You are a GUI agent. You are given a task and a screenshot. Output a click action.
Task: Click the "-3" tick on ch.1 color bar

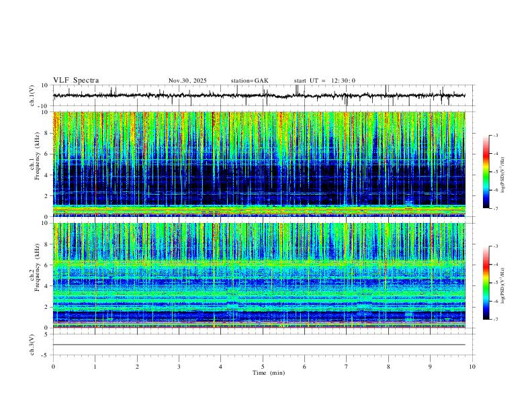coord(495,135)
